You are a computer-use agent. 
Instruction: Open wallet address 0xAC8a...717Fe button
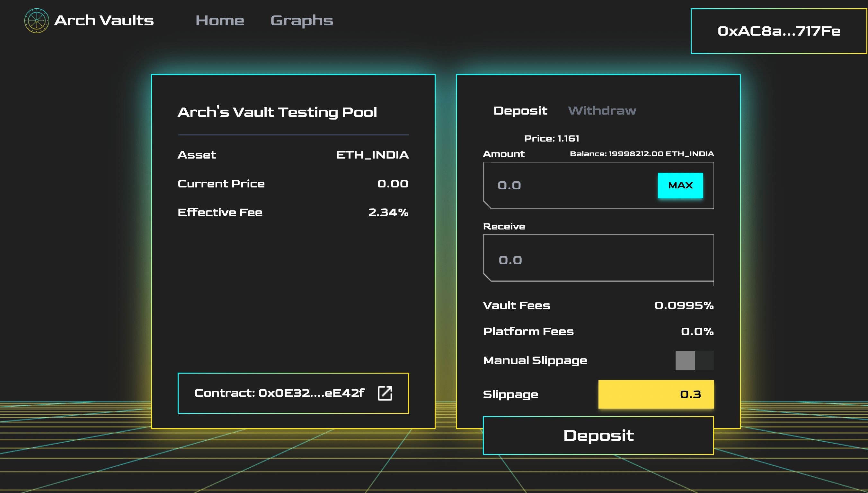pyautogui.click(x=779, y=31)
